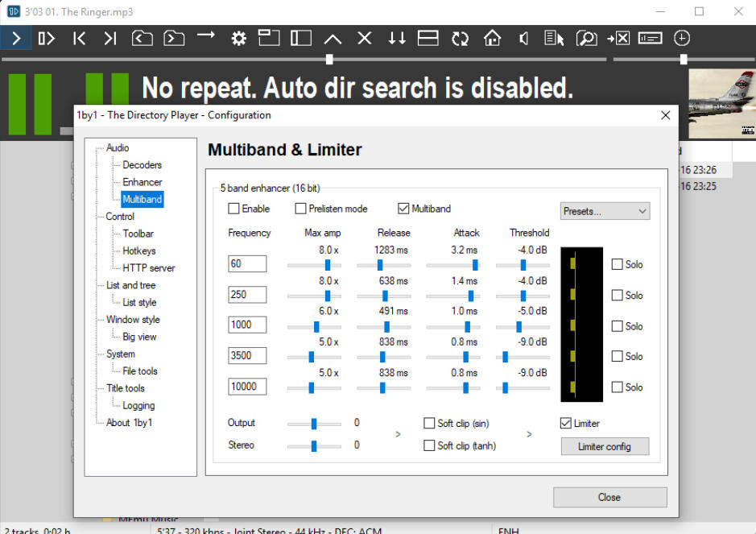Uncheck the Multiband checkbox
Viewport: 756px width, 534px height.
point(403,209)
